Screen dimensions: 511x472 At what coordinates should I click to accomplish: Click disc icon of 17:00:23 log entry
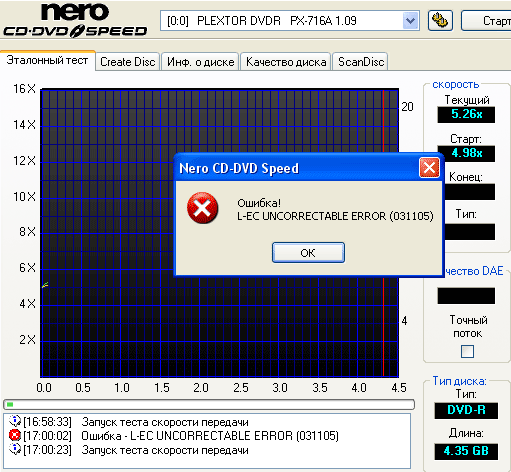tap(15, 449)
